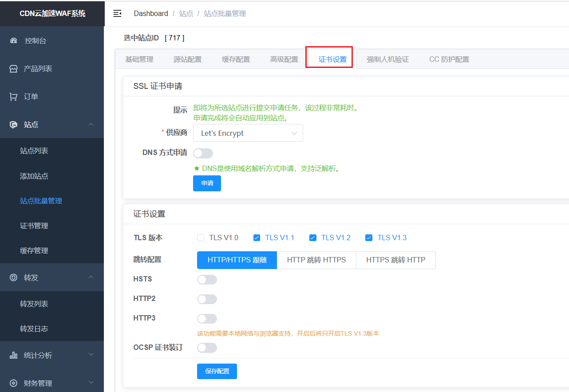Viewport: 569px width, 392px height.
Task: Click the 转发 circular icon
Action: 13,277
